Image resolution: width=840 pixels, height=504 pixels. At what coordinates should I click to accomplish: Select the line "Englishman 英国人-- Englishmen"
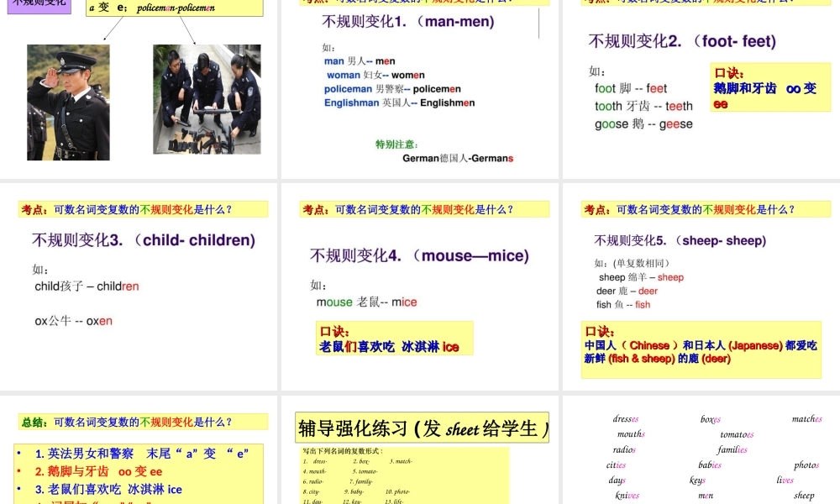(x=399, y=102)
